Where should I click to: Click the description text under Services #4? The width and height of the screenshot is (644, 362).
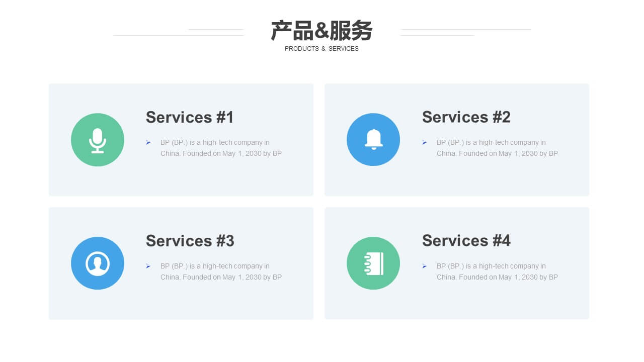[x=497, y=271]
